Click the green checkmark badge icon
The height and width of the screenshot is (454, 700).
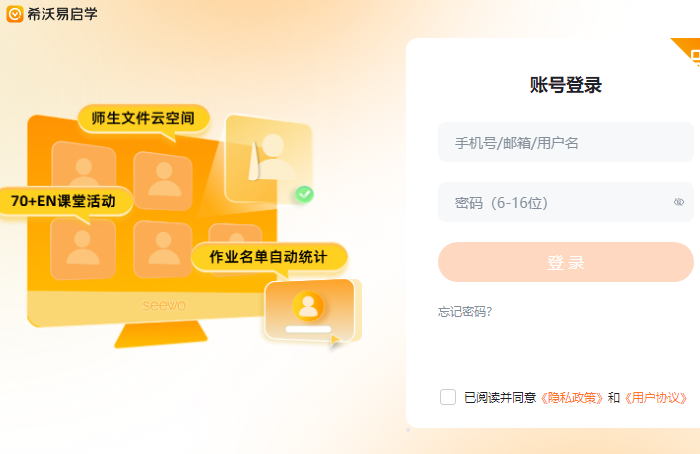(304, 195)
